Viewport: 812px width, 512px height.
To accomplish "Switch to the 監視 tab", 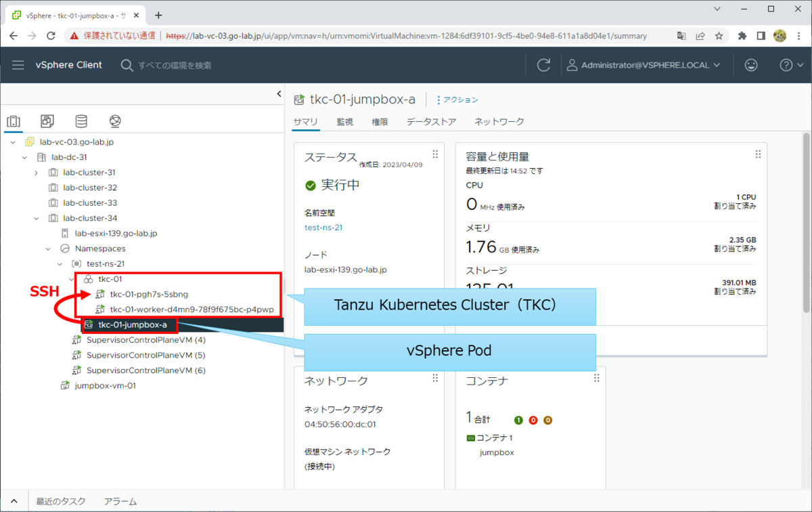I will click(345, 122).
